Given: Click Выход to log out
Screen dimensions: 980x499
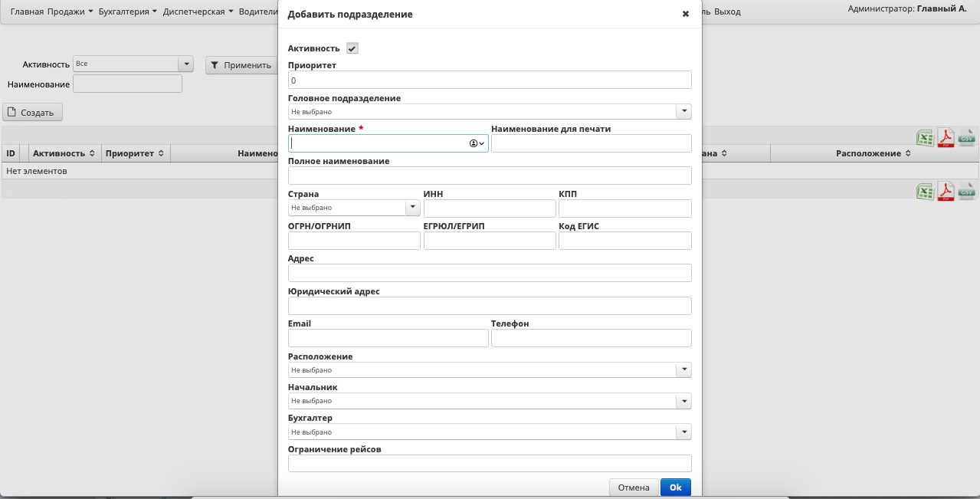Looking at the screenshot, I should click(x=727, y=11).
